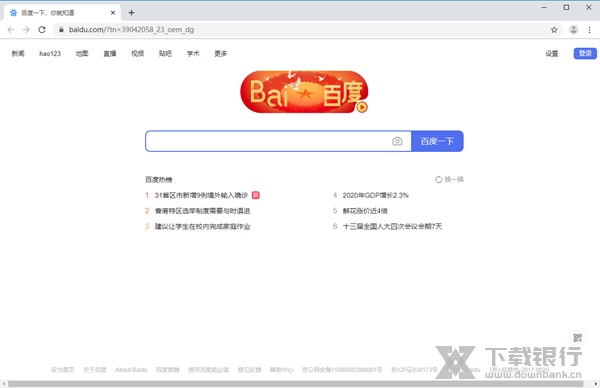
Task: Click the 意见反馈 footer link
Action: tap(249, 370)
